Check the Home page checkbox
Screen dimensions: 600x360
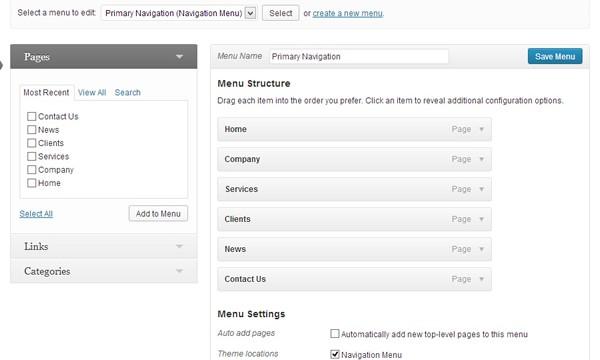[x=32, y=183]
